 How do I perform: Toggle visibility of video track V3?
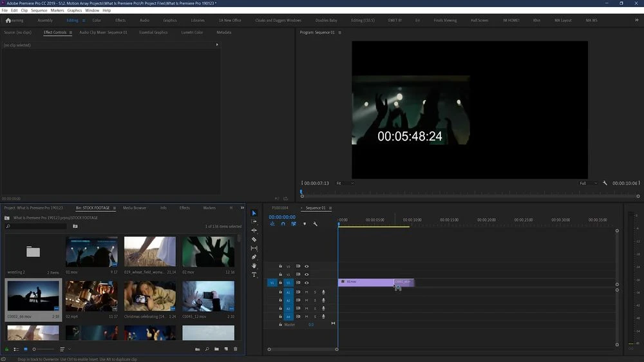307,266
